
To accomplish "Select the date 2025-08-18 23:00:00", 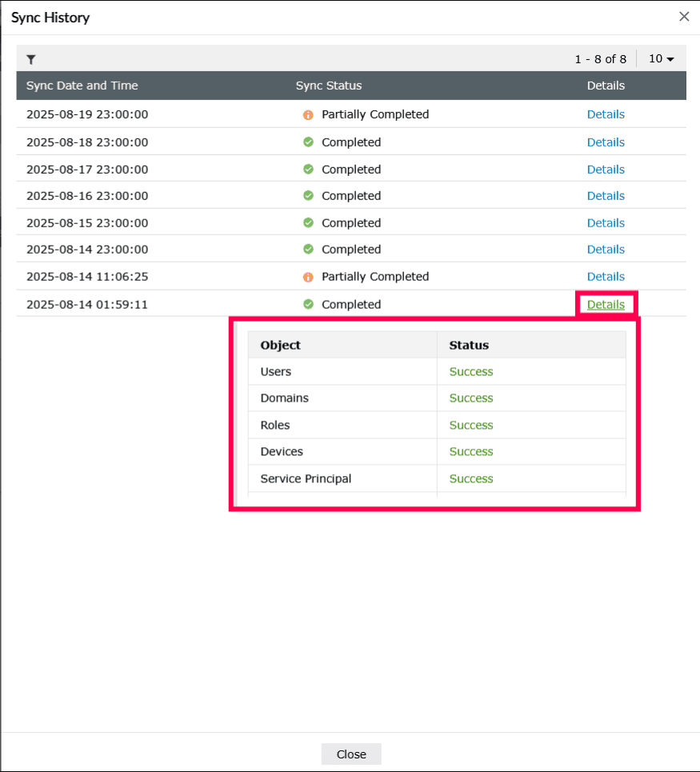I will (87, 142).
